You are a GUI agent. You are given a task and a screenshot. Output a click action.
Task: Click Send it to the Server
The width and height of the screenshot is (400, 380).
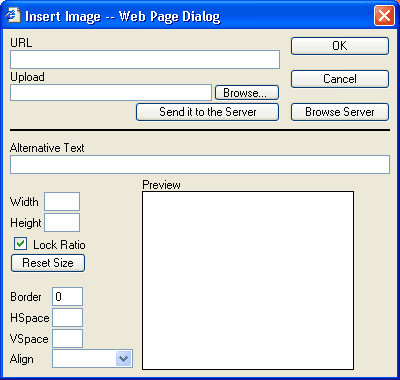pyautogui.click(x=207, y=112)
